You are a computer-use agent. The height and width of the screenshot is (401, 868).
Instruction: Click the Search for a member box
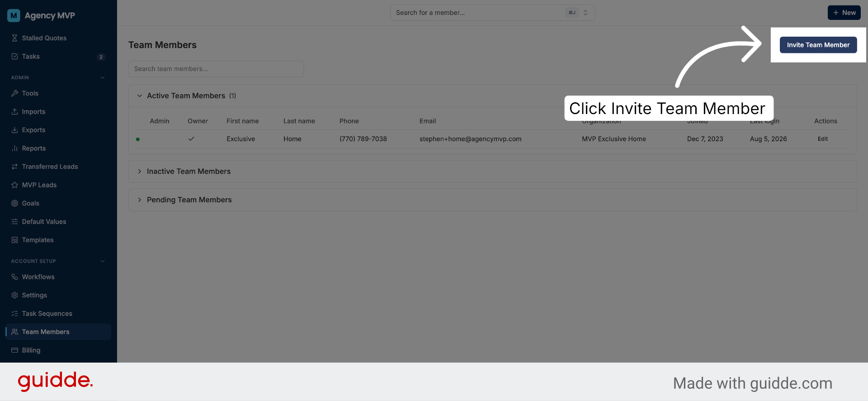click(x=492, y=13)
